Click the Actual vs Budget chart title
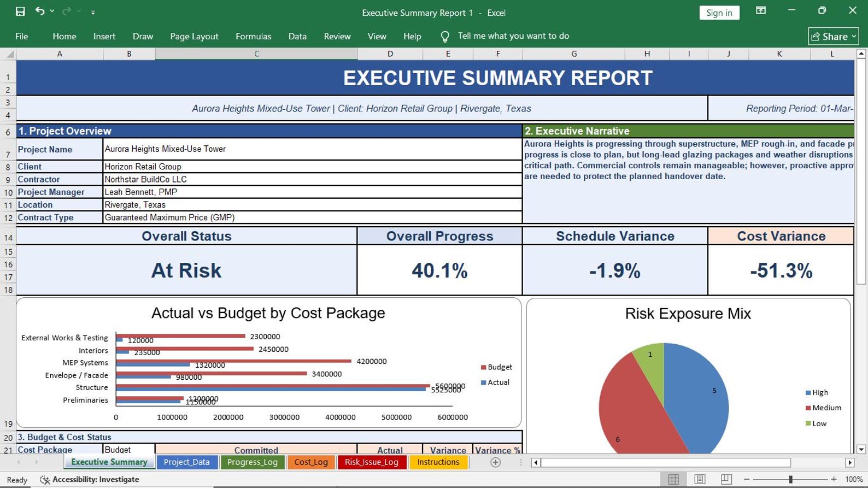Image resolution: width=868 pixels, height=489 pixels. (x=268, y=313)
